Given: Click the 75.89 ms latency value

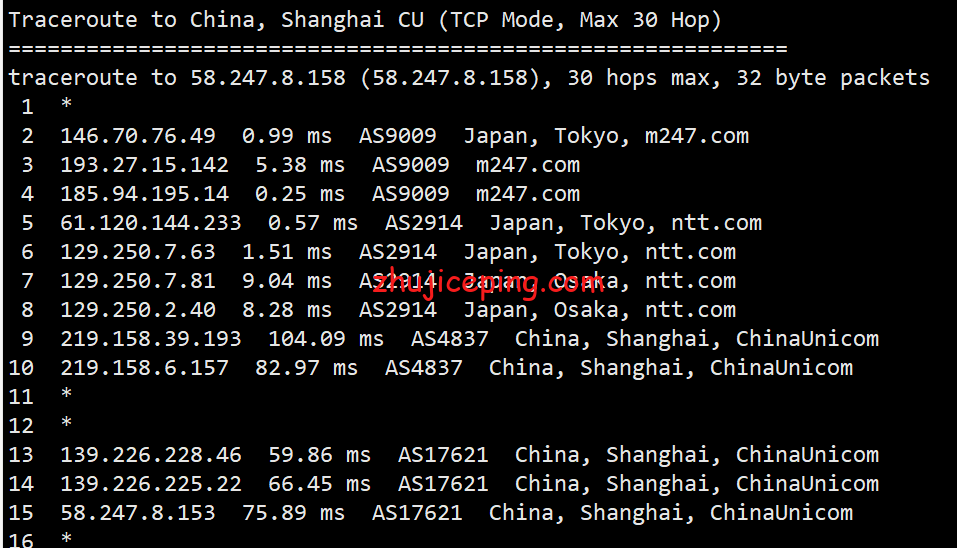Looking at the screenshot, I should point(294,513).
